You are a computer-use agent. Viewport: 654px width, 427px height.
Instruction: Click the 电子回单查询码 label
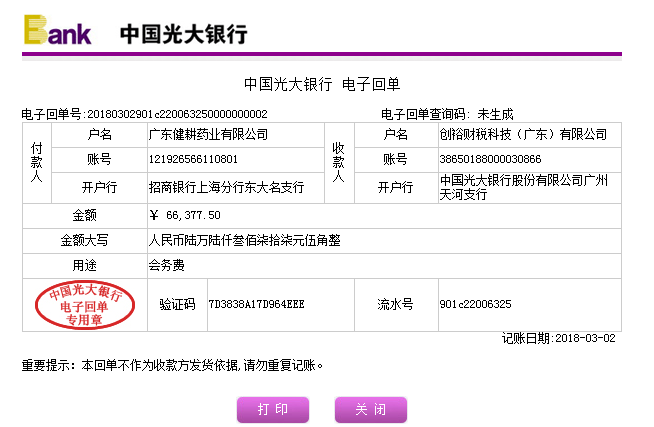point(425,114)
